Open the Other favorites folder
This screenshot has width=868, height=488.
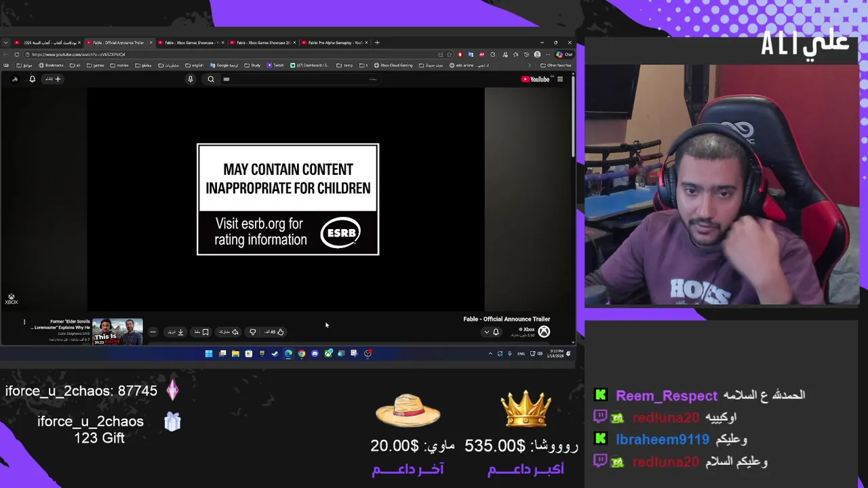pyautogui.click(x=555, y=65)
